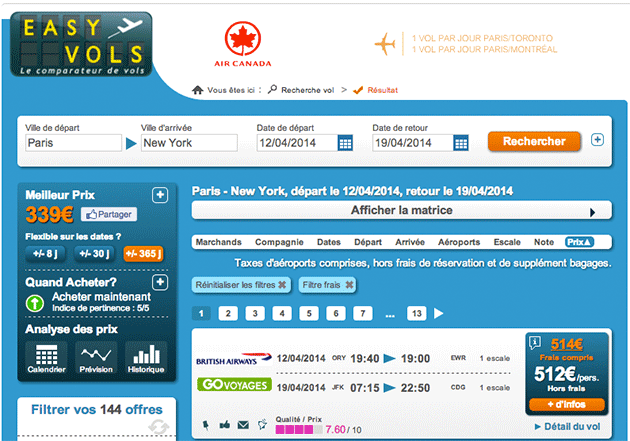This screenshot has height=441, width=630.
Task: Sort results by Dates
Action: (x=329, y=242)
